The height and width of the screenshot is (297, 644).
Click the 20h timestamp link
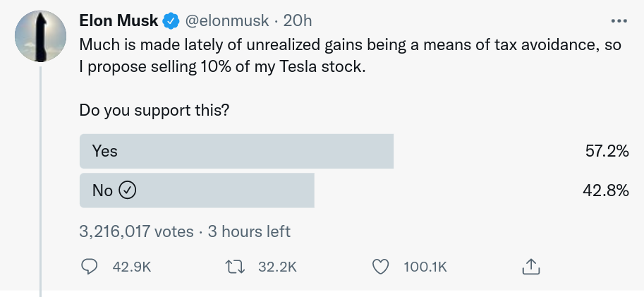click(x=298, y=20)
